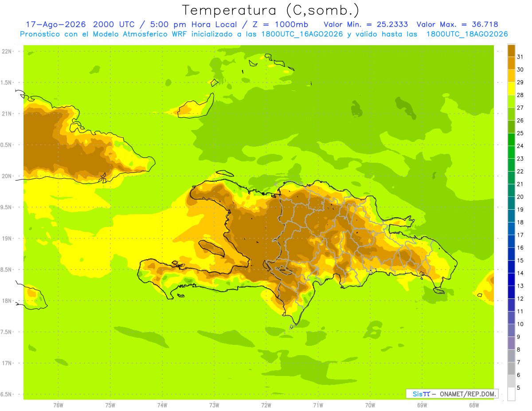This screenshot has height=411, width=532.
Task: Click the title "Temperatura (C,somb.)"
Action: [270, 10]
